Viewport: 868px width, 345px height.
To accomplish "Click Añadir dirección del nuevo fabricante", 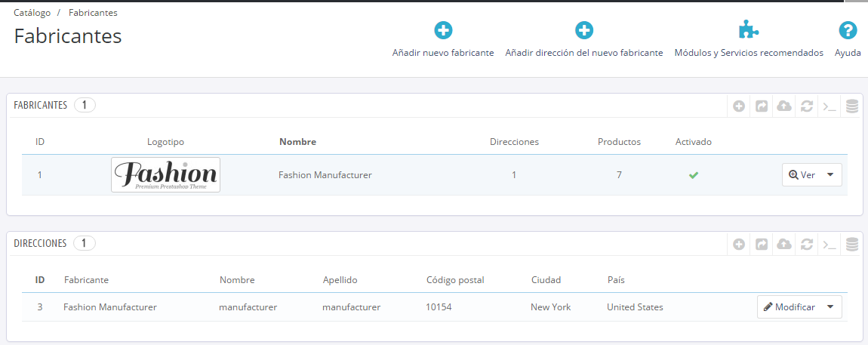I will [583, 40].
